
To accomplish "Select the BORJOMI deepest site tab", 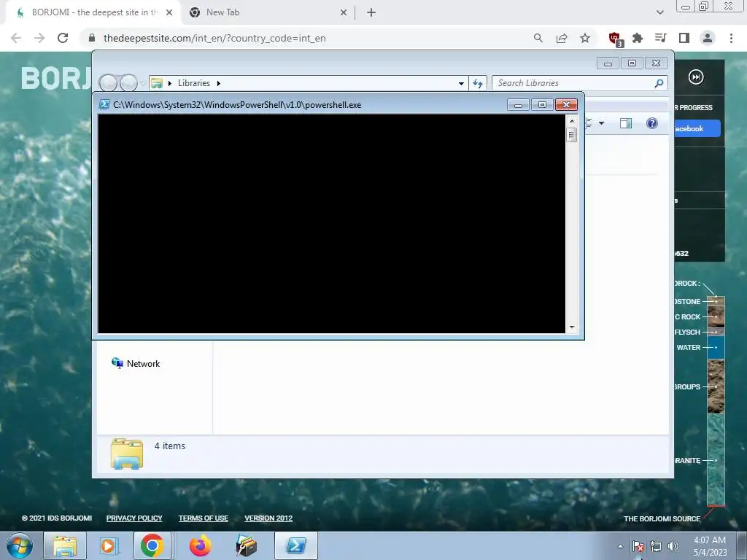I will (x=93, y=12).
